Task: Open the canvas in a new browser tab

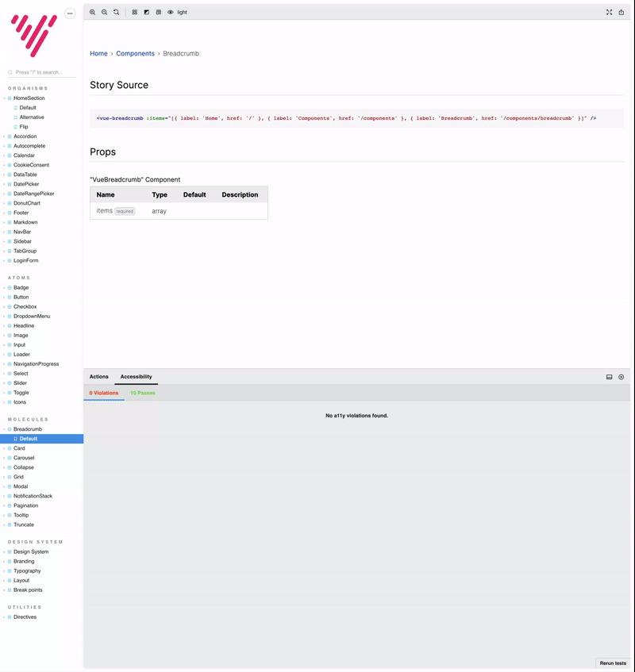Action: click(622, 12)
